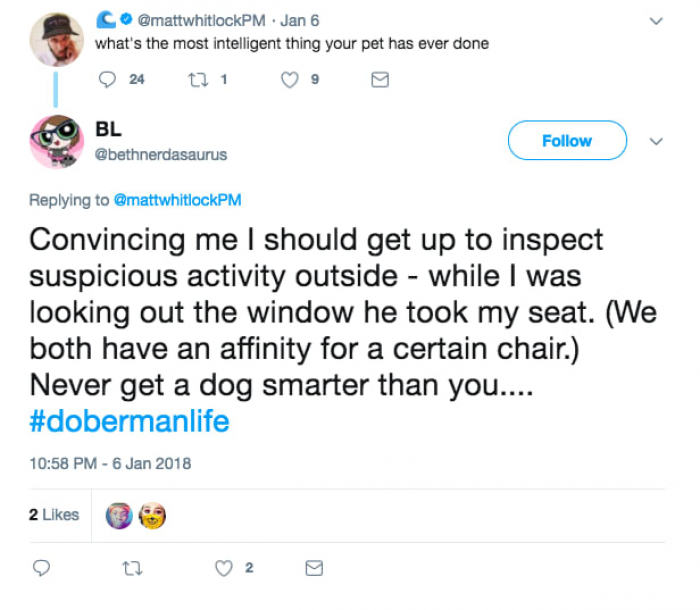Screen dimensions: 700x610
Task: Open second liker's avatar
Action: (x=151, y=516)
